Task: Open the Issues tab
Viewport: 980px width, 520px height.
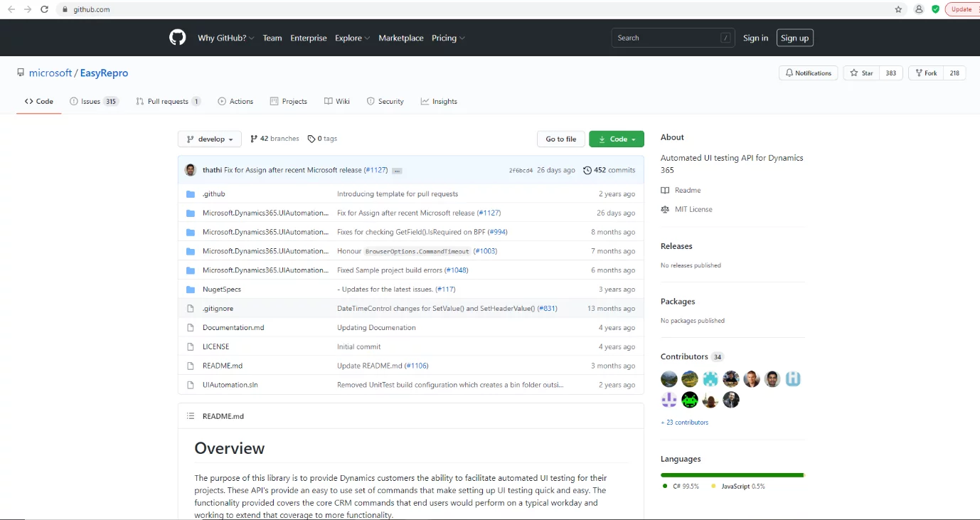Action: 94,102
